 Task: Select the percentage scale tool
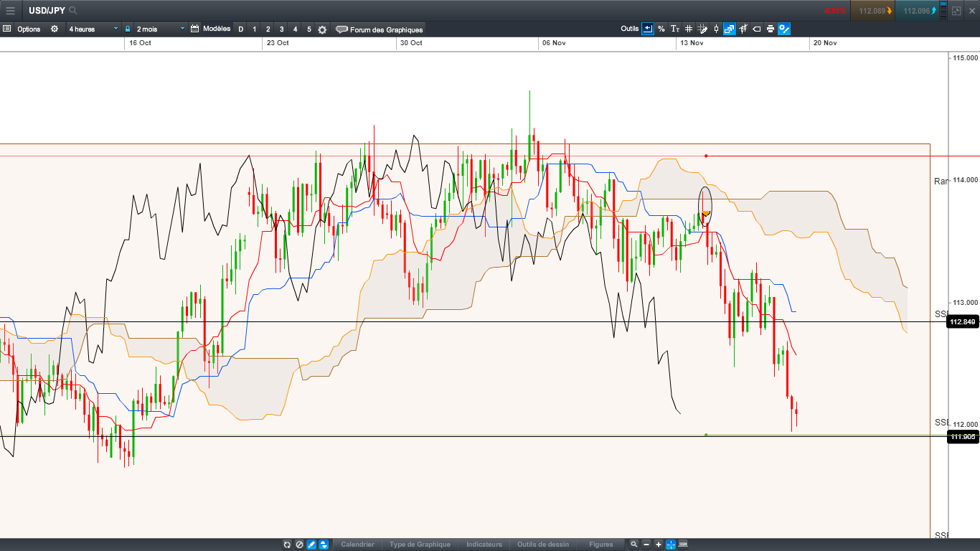(661, 29)
